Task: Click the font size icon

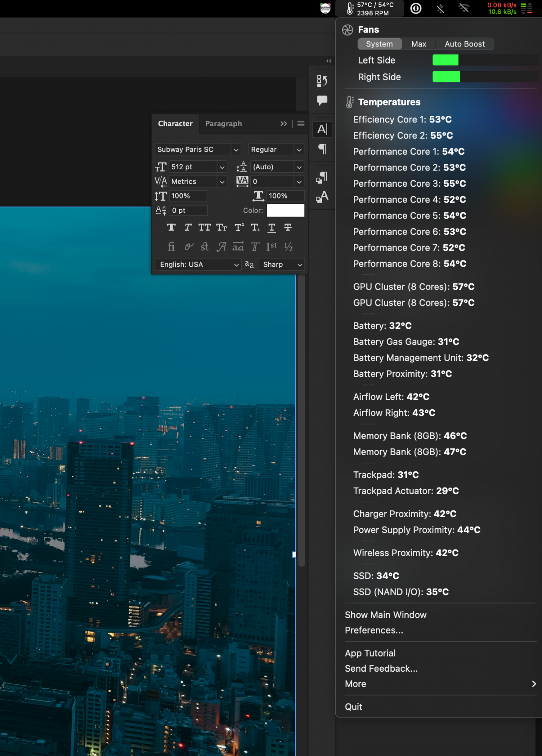Action: (x=161, y=167)
